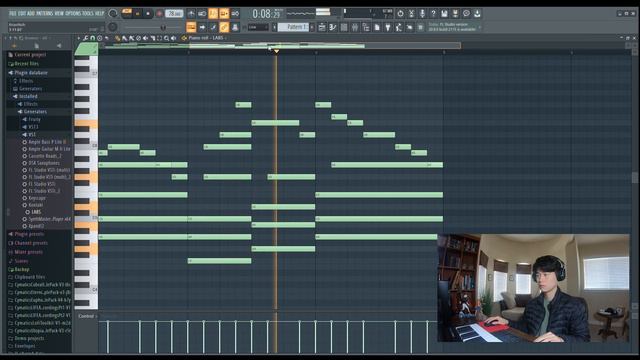Open the HELP menu
640x360 pixels.
[100, 13]
